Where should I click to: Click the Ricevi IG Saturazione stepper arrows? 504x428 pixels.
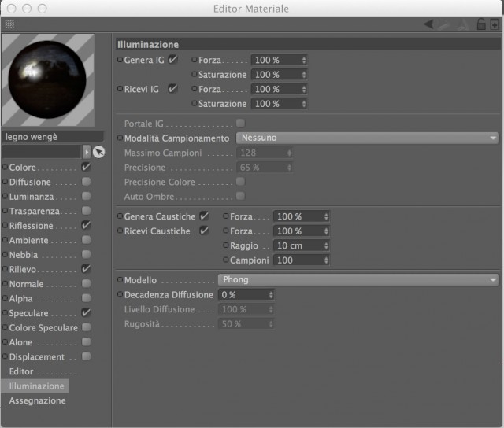click(x=304, y=104)
